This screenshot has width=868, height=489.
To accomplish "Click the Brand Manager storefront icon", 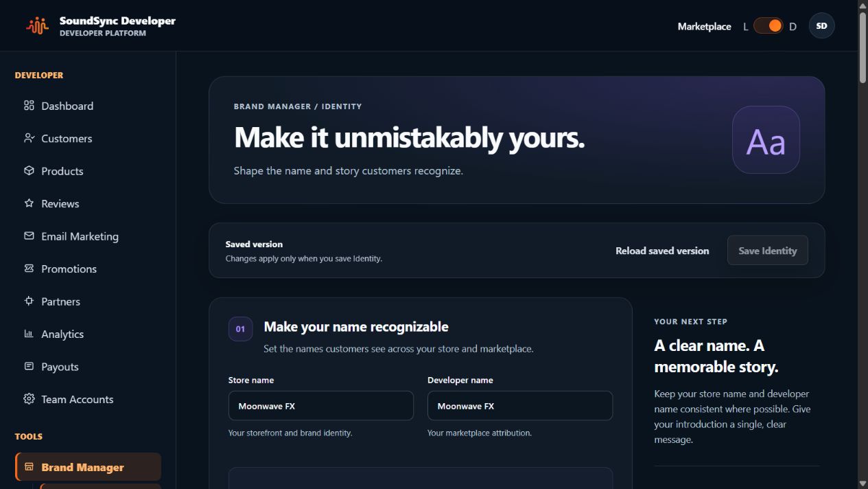I will [29, 467].
